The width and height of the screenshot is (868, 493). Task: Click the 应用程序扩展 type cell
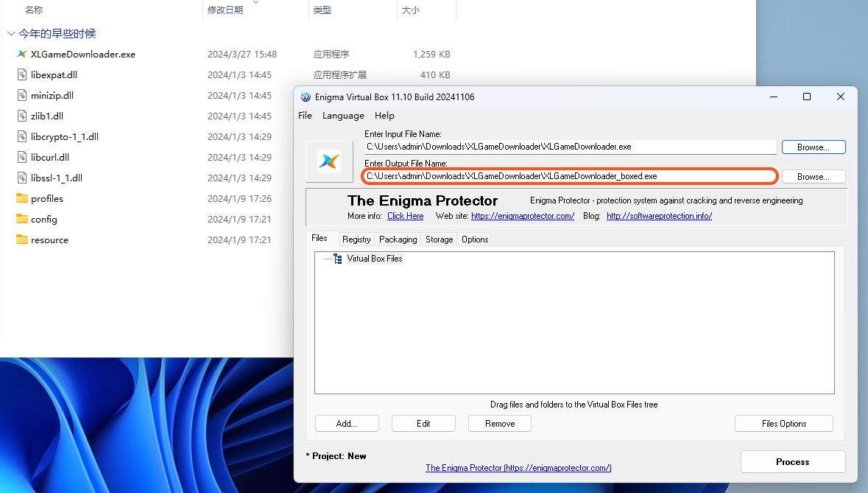click(x=340, y=74)
